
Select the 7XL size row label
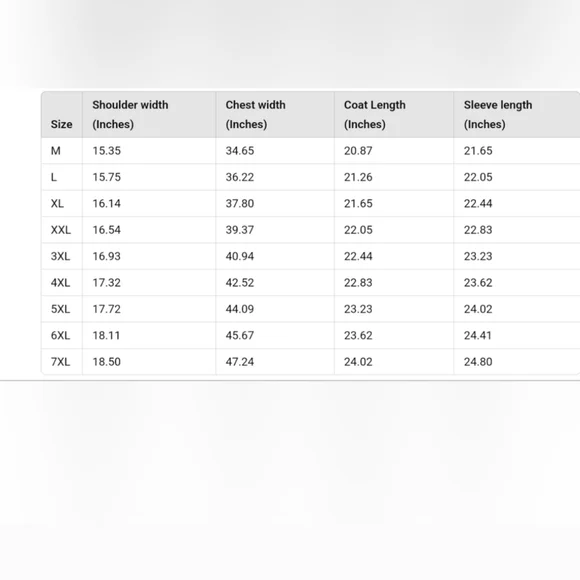pyautogui.click(x=60, y=362)
